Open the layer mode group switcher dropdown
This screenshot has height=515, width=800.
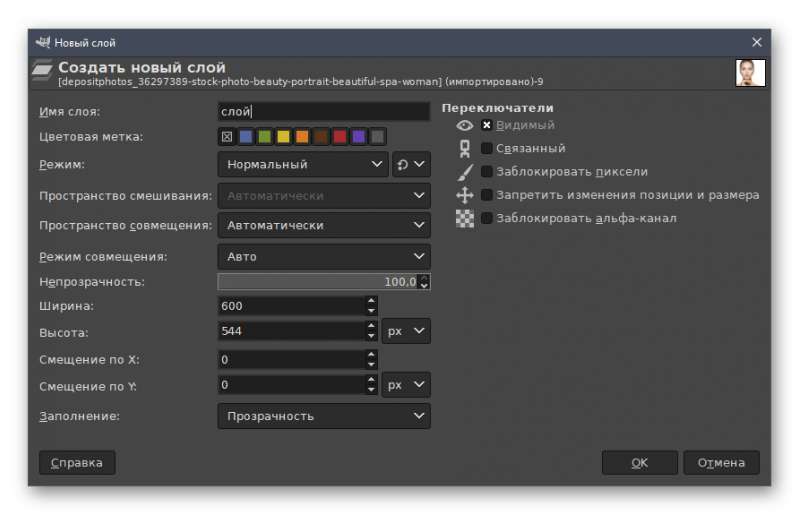[411, 164]
